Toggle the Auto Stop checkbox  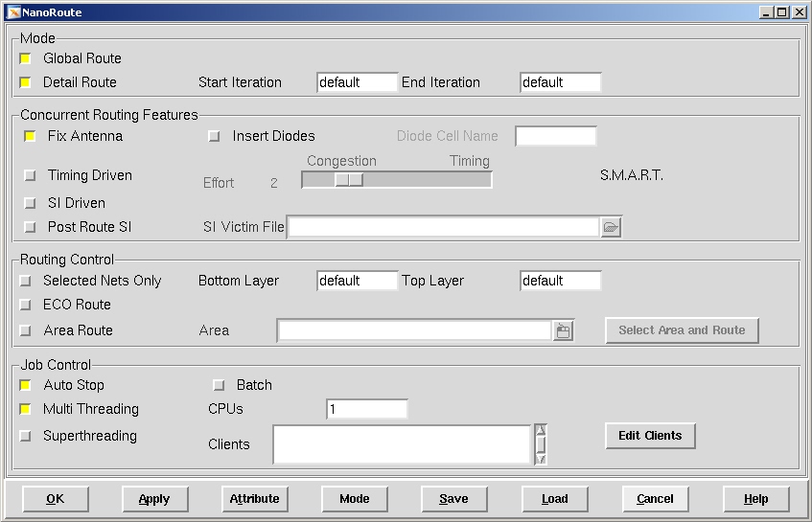point(25,385)
